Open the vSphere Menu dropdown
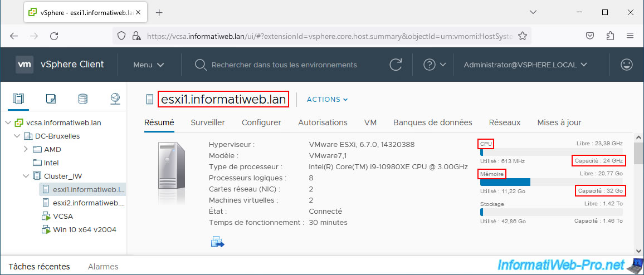 point(148,65)
